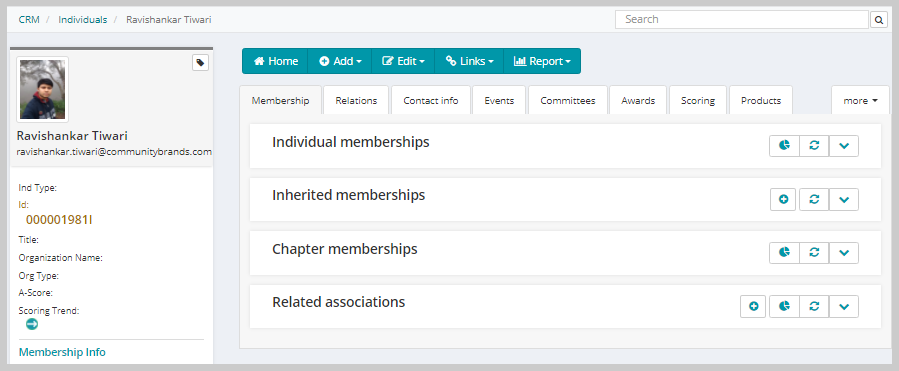This screenshot has width=899, height=371.
Task: Open the Individuals breadcrumb link
Action: 83,19
